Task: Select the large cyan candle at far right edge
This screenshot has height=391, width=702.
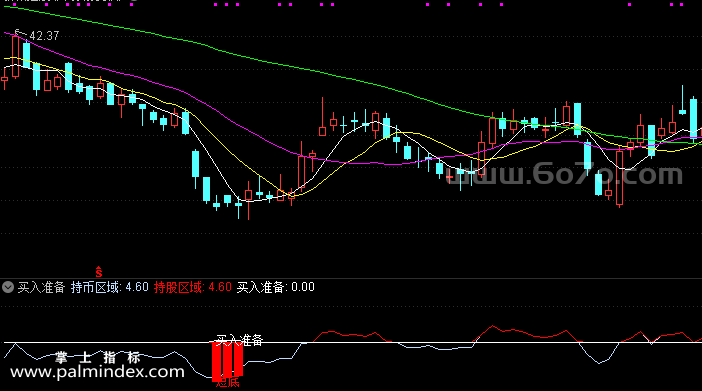Action: click(x=693, y=119)
